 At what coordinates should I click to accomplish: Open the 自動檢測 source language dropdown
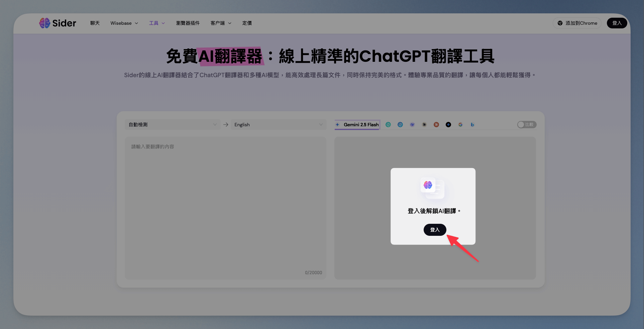click(x=173, y=125)
